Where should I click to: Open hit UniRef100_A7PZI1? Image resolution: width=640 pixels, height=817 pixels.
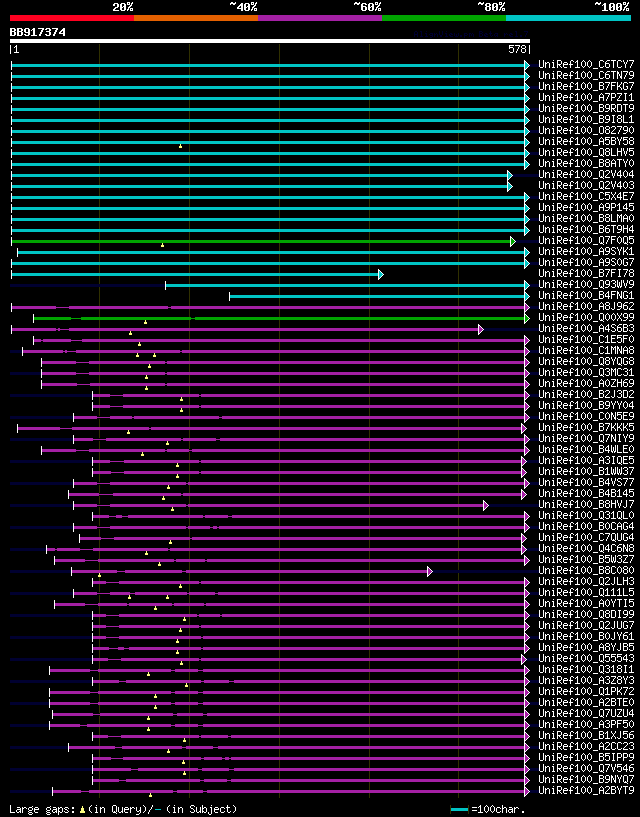[586, 97]
